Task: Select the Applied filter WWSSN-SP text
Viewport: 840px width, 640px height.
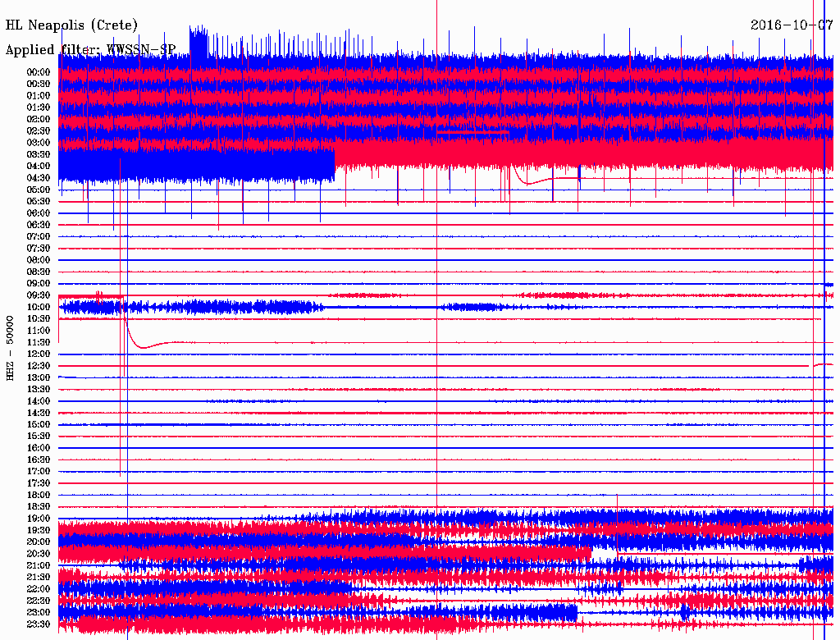Action: [x=90, y=50]
